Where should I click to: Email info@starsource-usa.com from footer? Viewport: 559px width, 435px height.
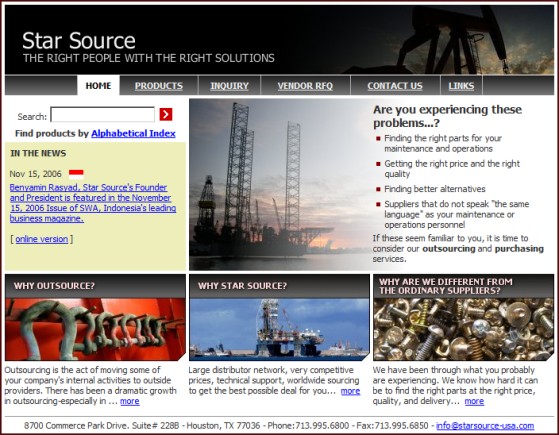tap(485, 426)
